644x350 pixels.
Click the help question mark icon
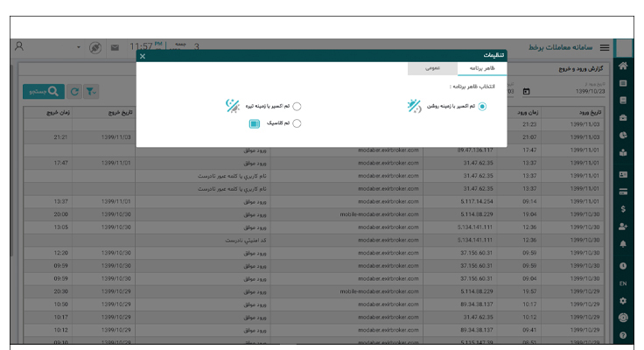coord(623,335)
